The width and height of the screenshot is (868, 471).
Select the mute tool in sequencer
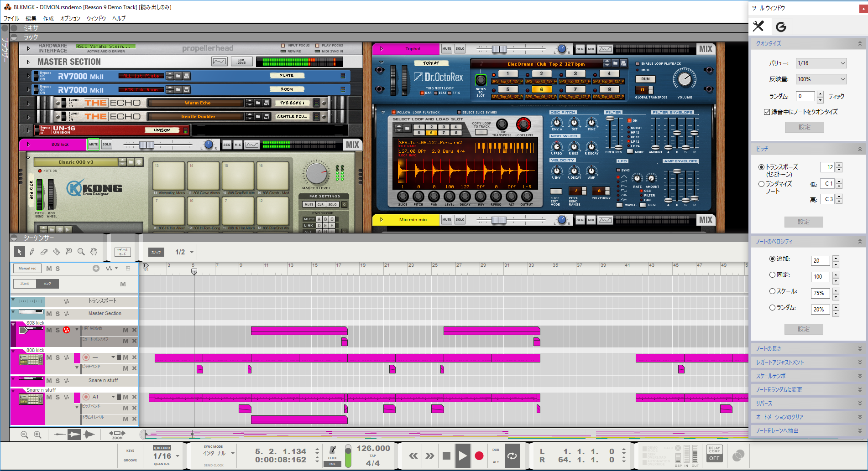[68, 252]
